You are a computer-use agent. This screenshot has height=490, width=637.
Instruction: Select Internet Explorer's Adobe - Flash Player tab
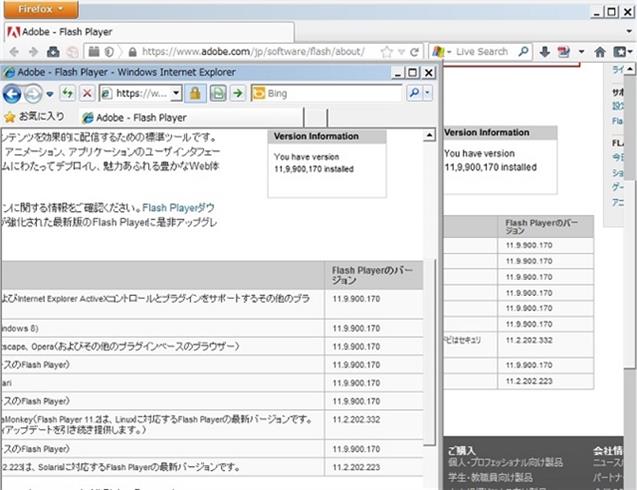tap(191, 118)
